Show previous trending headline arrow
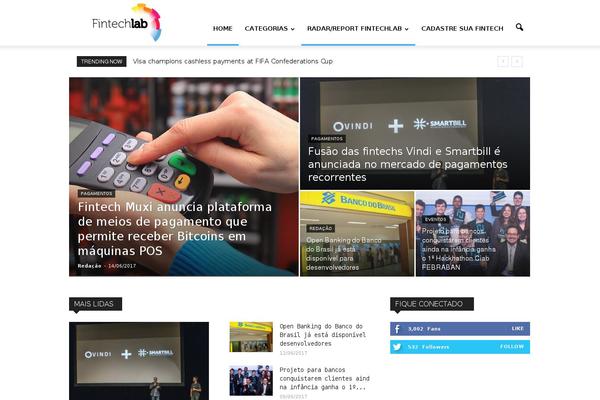 (503, 62)
